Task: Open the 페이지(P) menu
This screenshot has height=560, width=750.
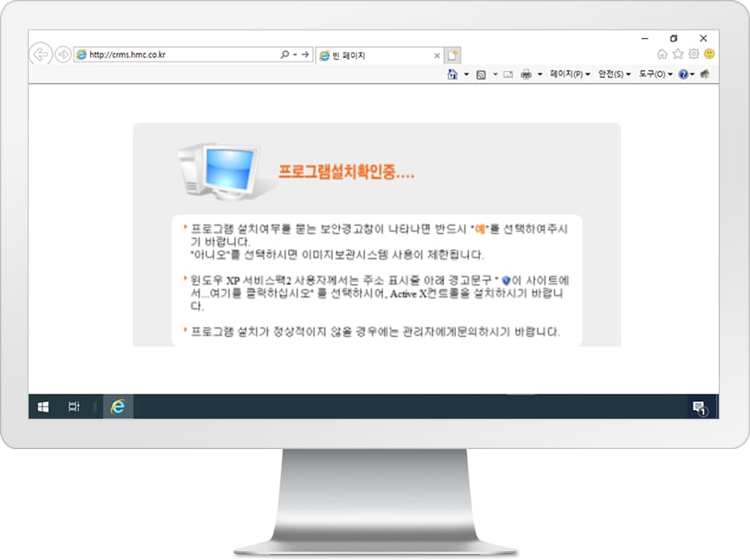Action: click(570, 75)
